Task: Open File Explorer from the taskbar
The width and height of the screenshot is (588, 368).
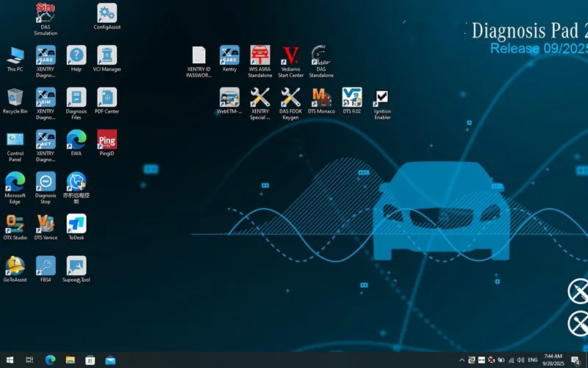Action: click(70, 360)
